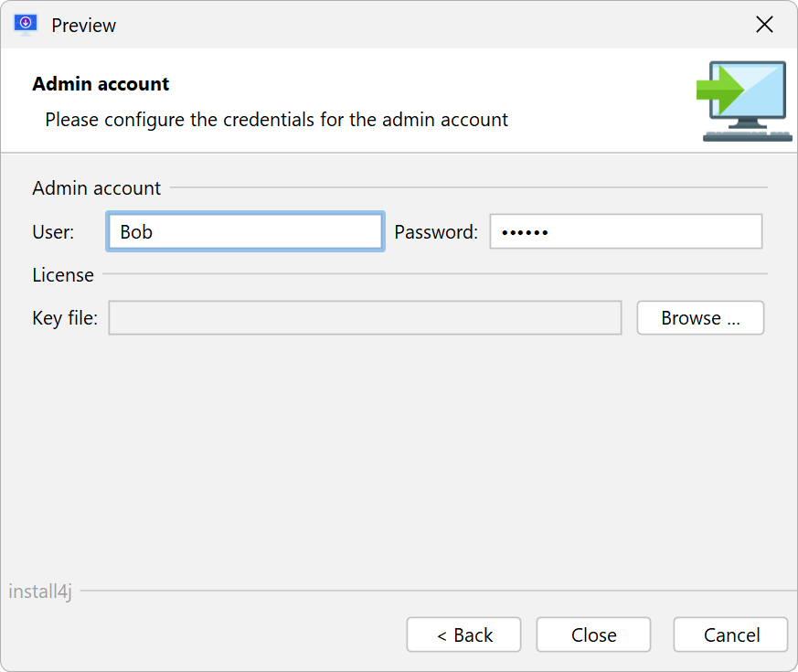Click the installer monitor graphic with green arrow
This screenshot has width=798, height=672.
tap(744, 101)
